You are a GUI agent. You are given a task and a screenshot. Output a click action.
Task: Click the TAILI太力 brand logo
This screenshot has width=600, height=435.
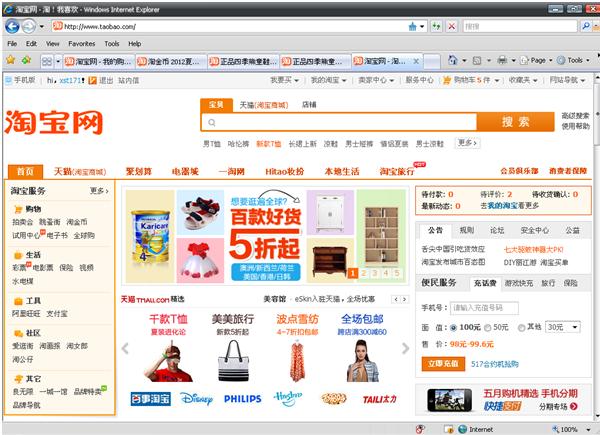coord(379,399)
